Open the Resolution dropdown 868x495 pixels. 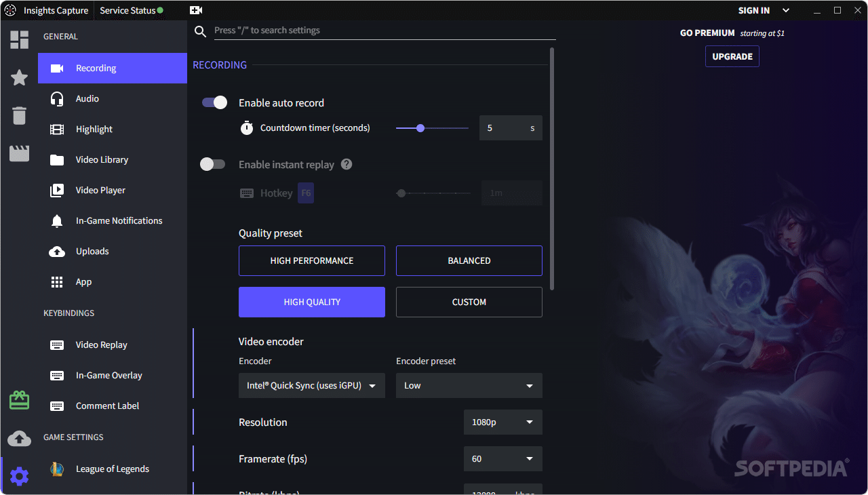503,422
